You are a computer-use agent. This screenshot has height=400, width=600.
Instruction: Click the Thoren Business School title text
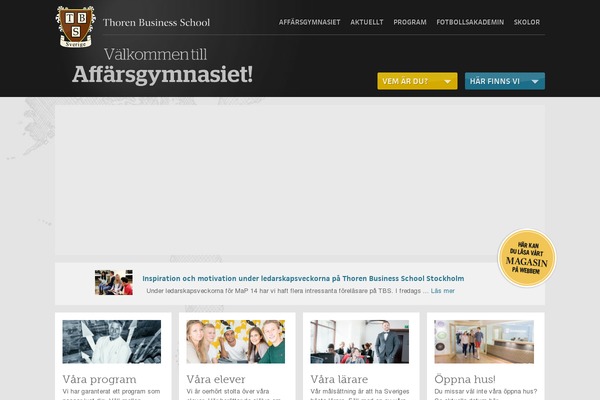tap(157, 23)
